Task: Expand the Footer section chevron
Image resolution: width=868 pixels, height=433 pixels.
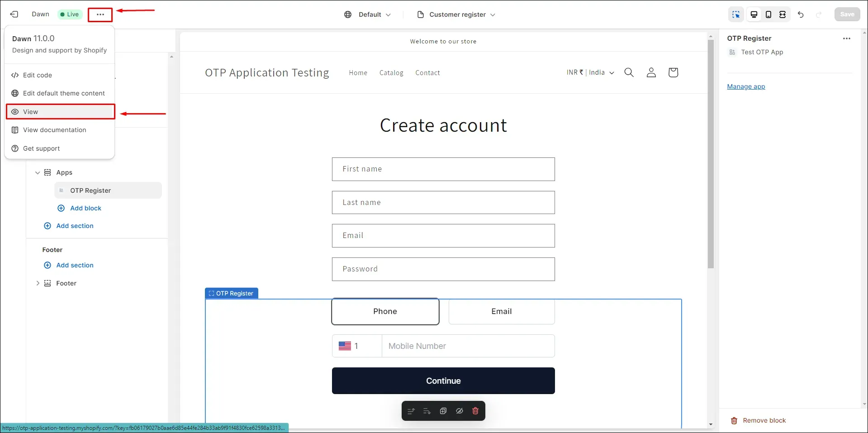Action: [x=38, y=283]
